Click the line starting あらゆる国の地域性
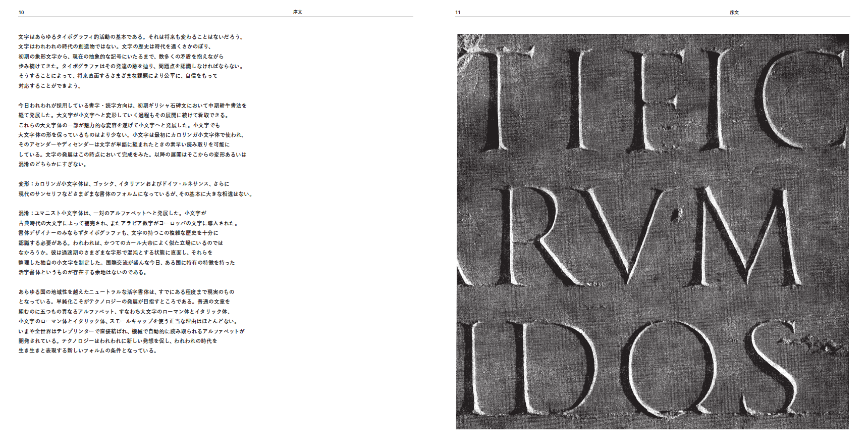This screenshot has width=868, height=445. coord(126,292)
